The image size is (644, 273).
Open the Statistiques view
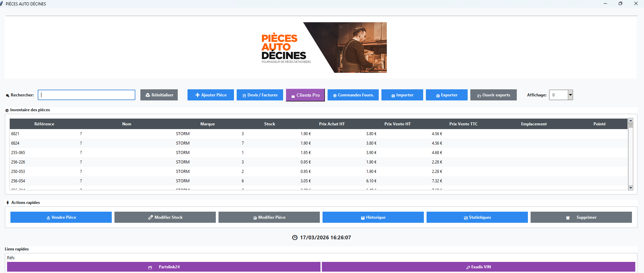pos(477,217)
